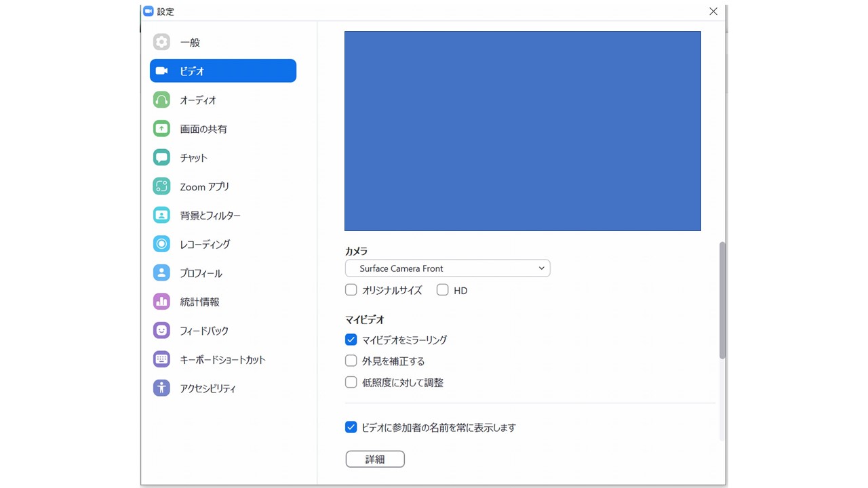The image size is (868, 488).
Task: Enable 外見を補正する (touch up appearance)
Action: point(351,361)
